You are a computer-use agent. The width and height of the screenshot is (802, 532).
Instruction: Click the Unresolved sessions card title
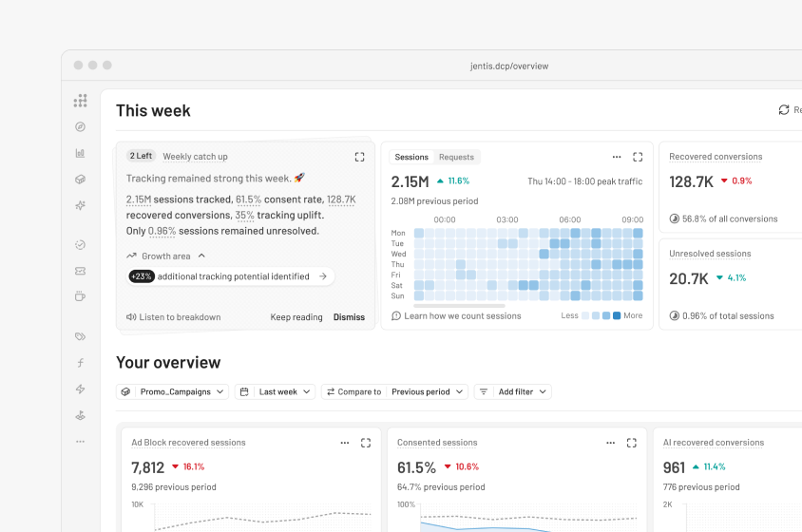710,254
